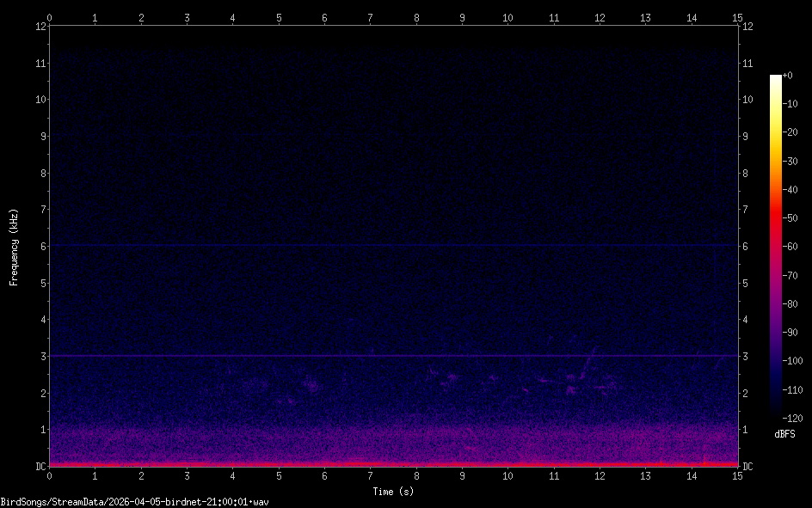This screenshot has width=812, height=508.
Task: Select the 7 second mark on bottom time axis
Action: pyautogui.click(x=370, y=475)
